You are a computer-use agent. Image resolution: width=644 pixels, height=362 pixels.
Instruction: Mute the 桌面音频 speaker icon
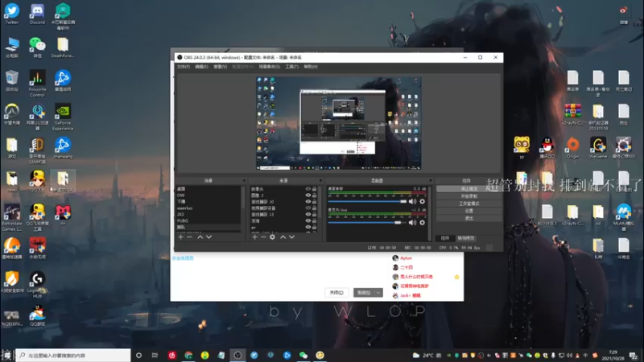pyautogui.click(x=412, y=202)
